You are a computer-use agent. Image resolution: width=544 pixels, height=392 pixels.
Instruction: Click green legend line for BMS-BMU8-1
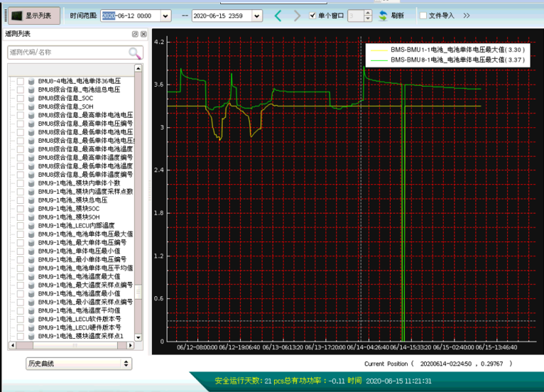click(x=379, y=60)
